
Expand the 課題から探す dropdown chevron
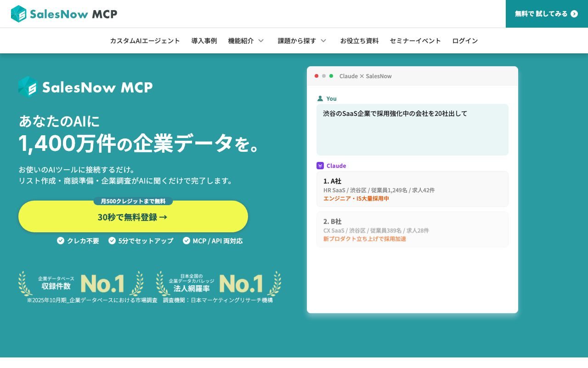(x=323, y=40)
